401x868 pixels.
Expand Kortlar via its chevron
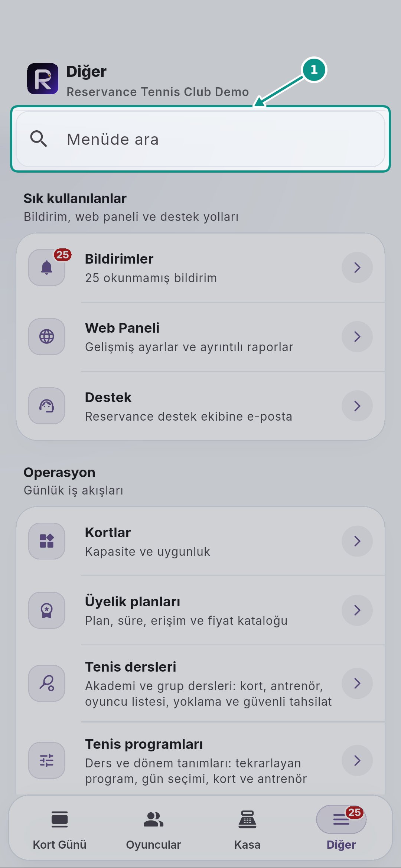click(x=357, y=541)
